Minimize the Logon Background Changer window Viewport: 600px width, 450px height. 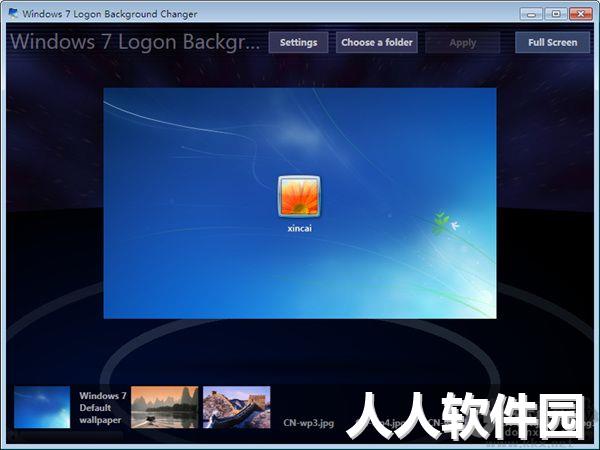pyautogui.click(x=531, y=14)
